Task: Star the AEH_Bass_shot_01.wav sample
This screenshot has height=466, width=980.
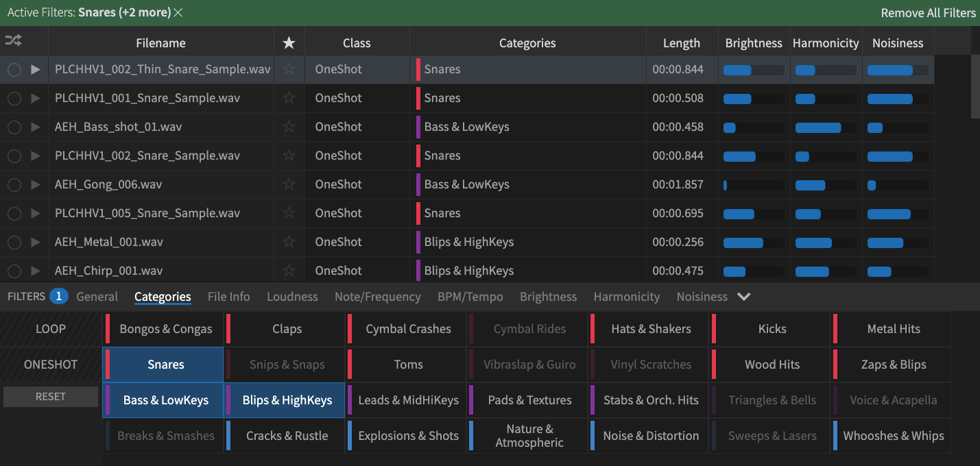Action: 289,127
